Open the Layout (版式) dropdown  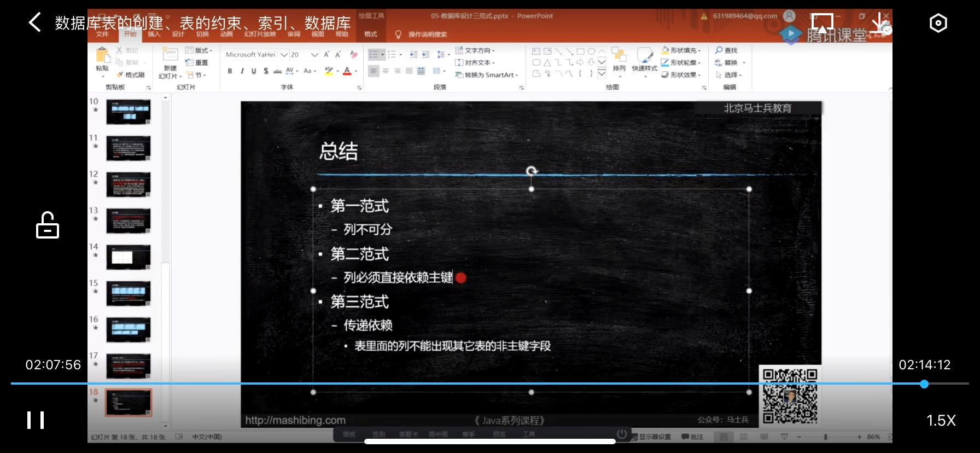tap(199, 50)
